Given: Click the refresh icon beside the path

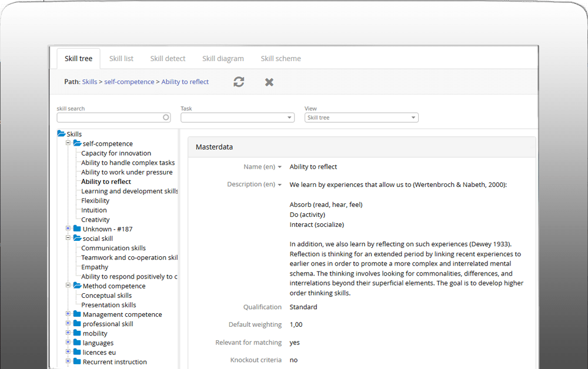Looking at the screenshot, I should pyautogui.click(x=239, y=82).
